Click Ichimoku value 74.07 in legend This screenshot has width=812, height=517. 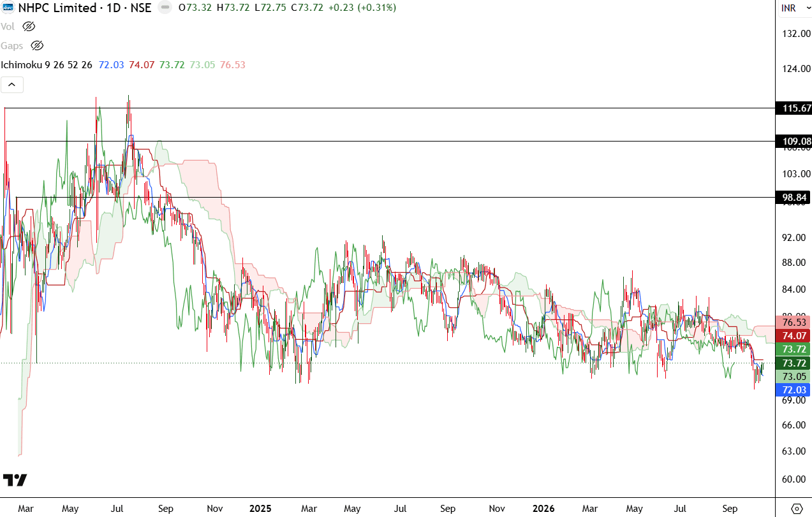[x=142, y=64]
